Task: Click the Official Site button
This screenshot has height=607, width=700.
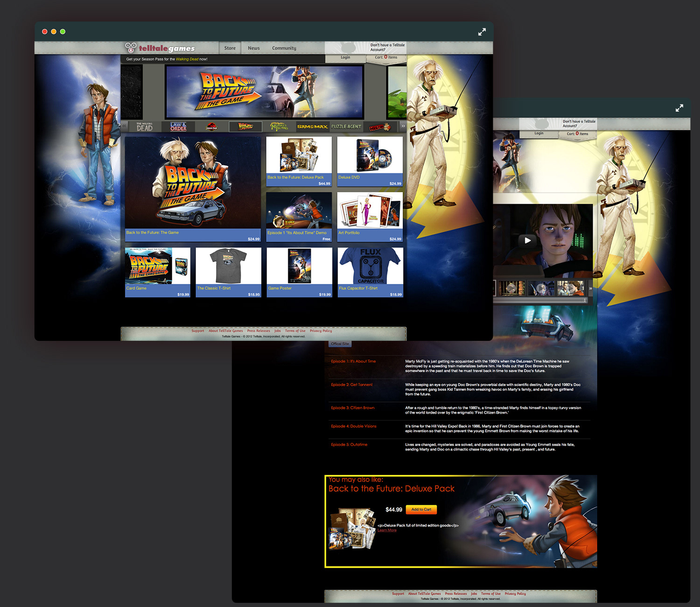Action: [x=340, y=344]
